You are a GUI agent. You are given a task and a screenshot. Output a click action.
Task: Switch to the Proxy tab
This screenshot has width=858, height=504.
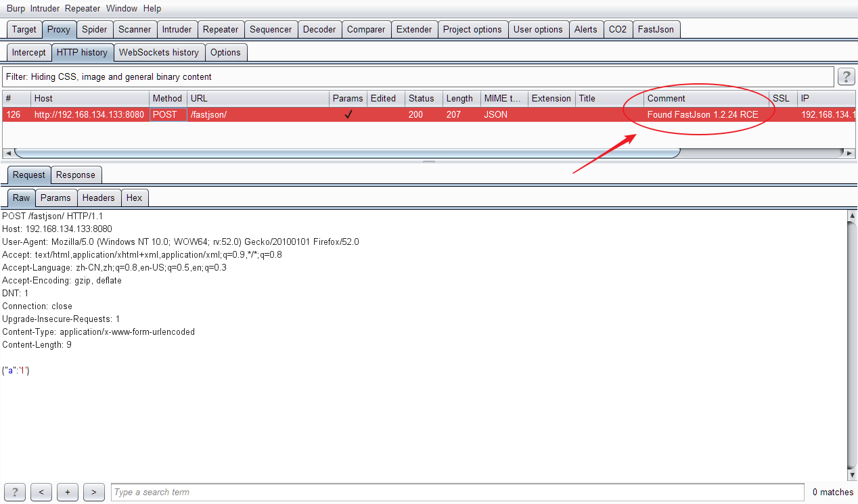pos(59,29)
